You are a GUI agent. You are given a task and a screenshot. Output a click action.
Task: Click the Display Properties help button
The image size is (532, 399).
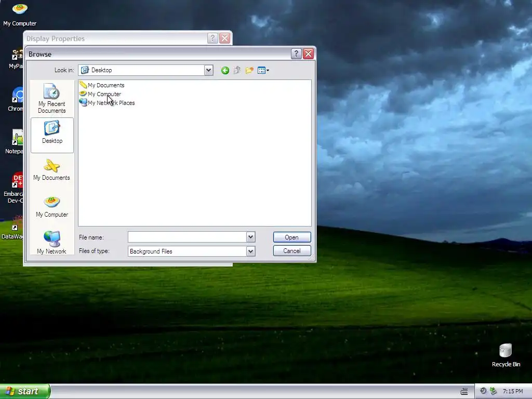point(212,38)
